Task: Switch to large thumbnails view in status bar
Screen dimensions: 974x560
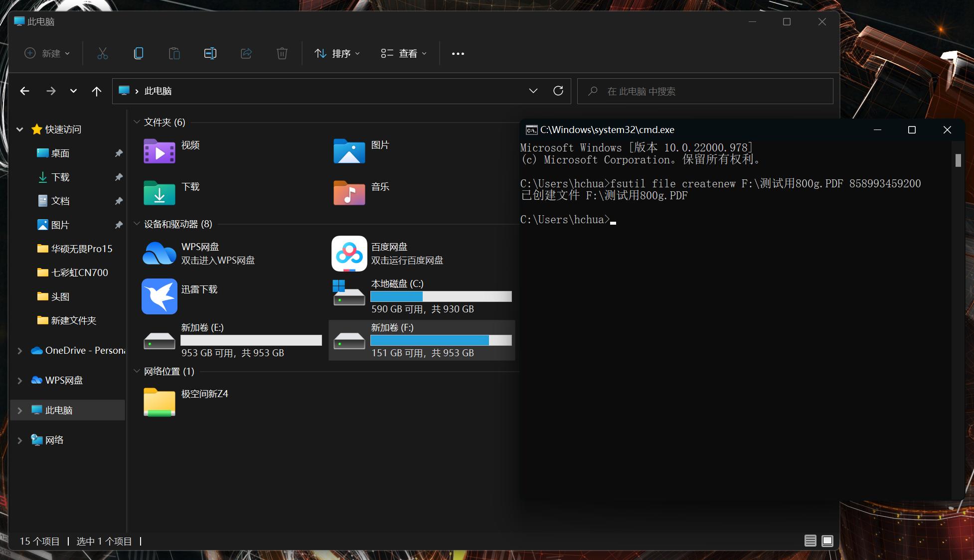Action: point(827,541)
